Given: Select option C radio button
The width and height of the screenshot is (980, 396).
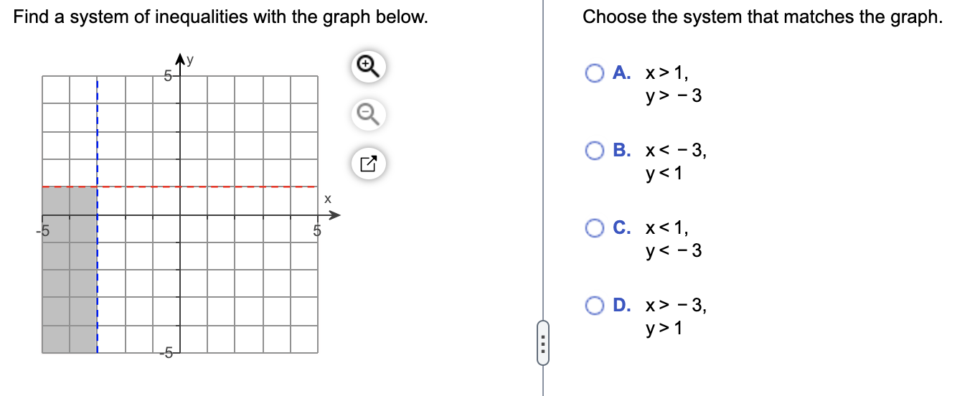Looking at the screenshot, I should click(595, 229).
